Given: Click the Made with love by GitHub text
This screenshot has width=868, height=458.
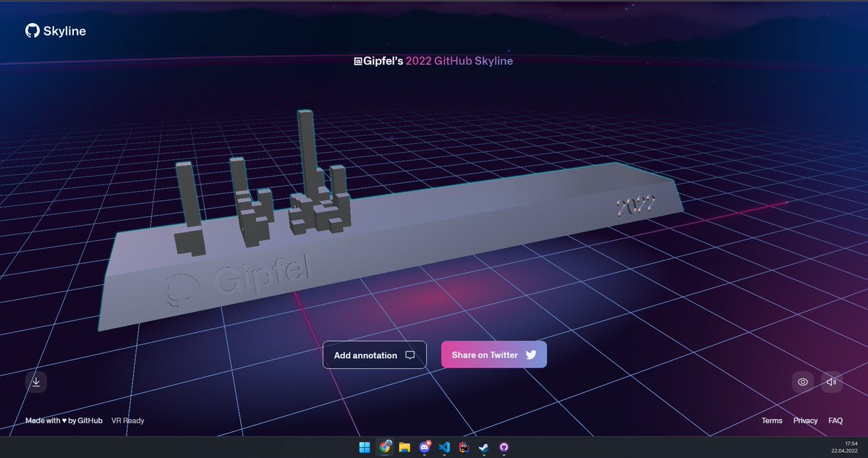Looking at the screenshot, I should (64, 420).
